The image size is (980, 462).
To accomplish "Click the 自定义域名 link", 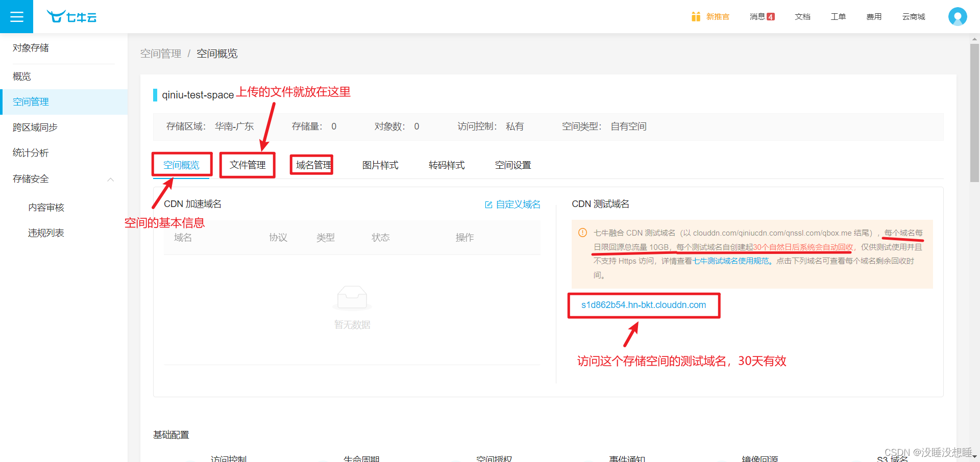I will (518, 204).
